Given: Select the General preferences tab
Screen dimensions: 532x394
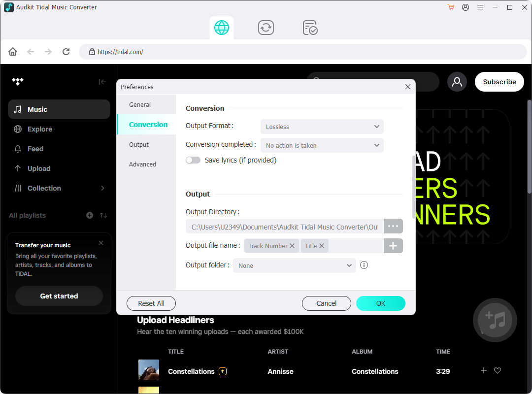Looking at the screenshot, I should point(146,104).
